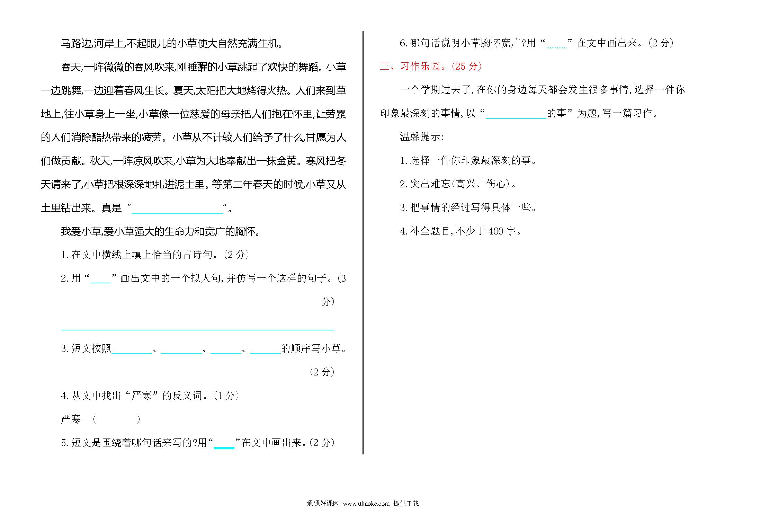Click tip 4 补全题目,不少于 400 字
The width and height of the screenshot is (769, 532).
[461, 231]
